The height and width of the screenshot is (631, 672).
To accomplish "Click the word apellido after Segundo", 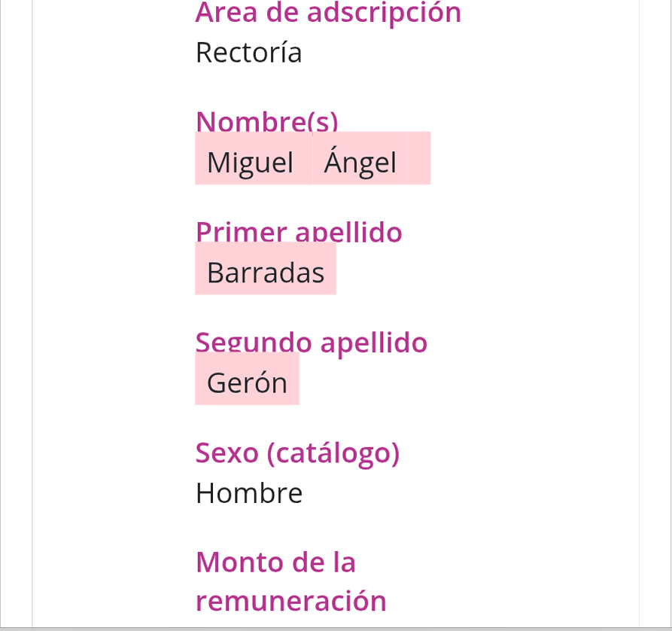I will pos(374,343).
